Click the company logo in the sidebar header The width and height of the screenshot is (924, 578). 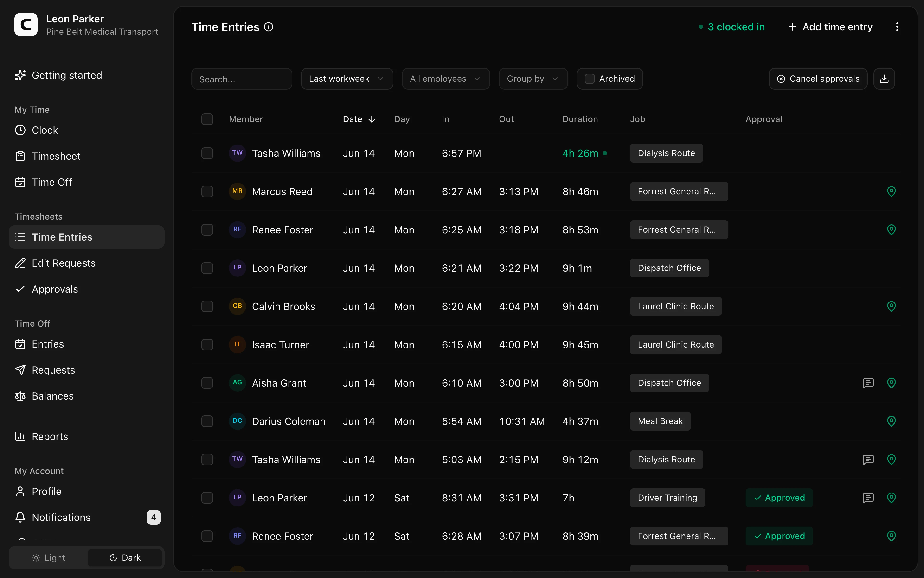pyautogui.click(x=26, y=25)
